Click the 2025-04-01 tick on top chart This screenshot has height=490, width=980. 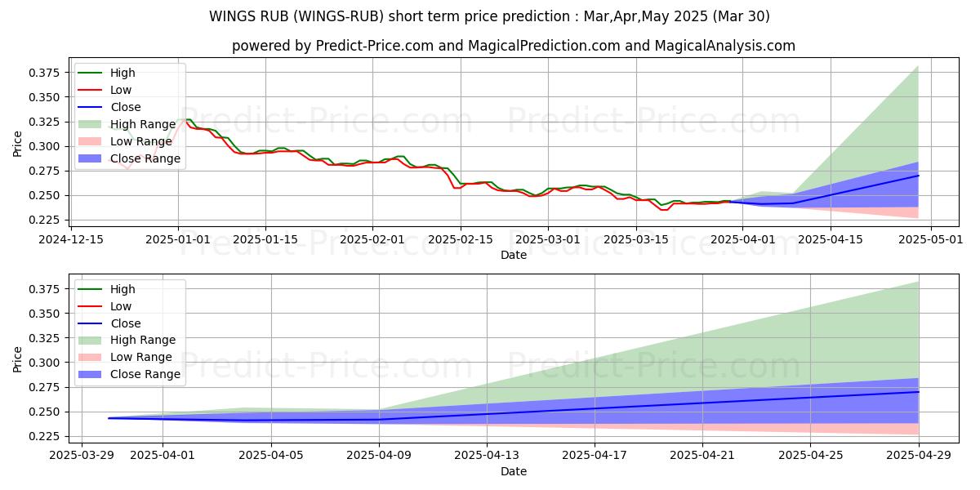[742, 239]
